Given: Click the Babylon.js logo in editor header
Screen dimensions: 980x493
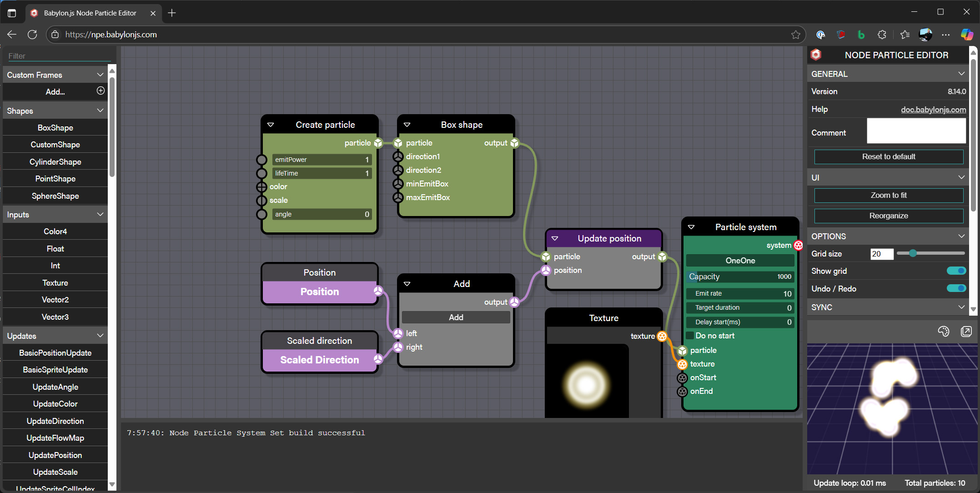Looking at the screenshot, I should (816, 55).
